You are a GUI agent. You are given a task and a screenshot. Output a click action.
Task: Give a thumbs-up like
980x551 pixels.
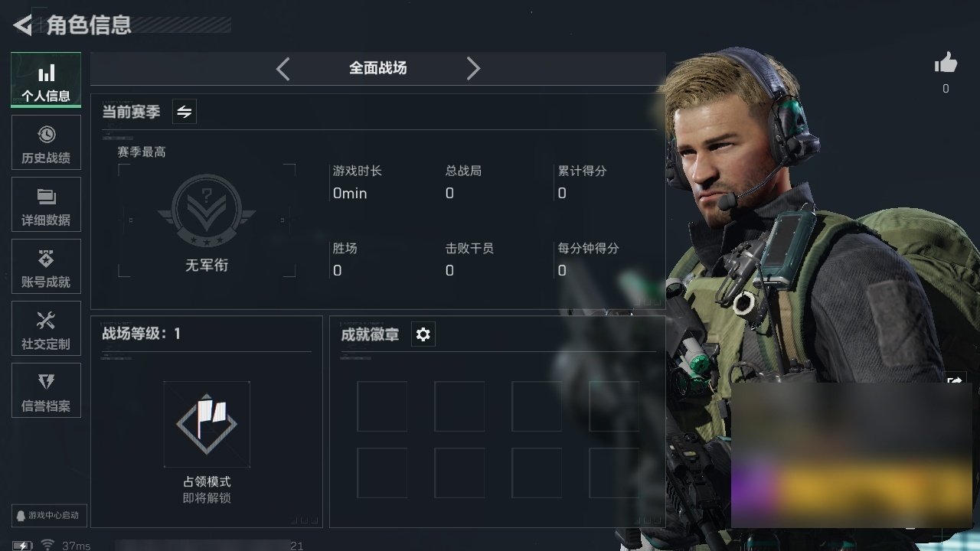(946, 64)
